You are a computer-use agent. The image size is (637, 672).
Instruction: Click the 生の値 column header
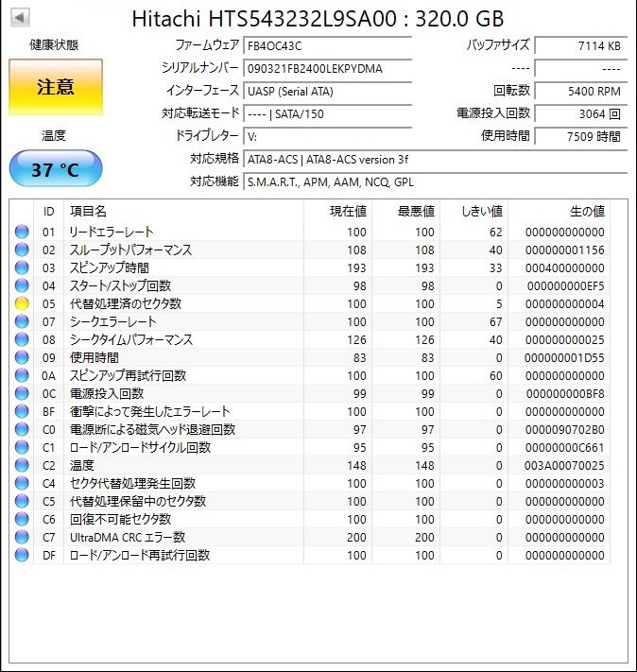(x=559, y=212)
